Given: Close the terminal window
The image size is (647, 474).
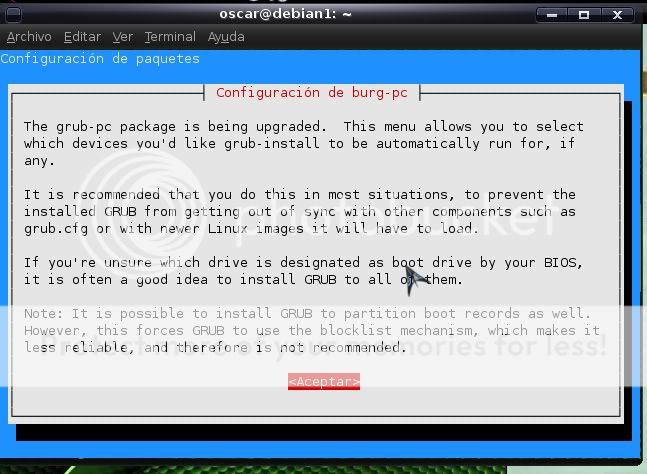Looking at the screenshot, I should pyautogui.click(x=617, y=15).
